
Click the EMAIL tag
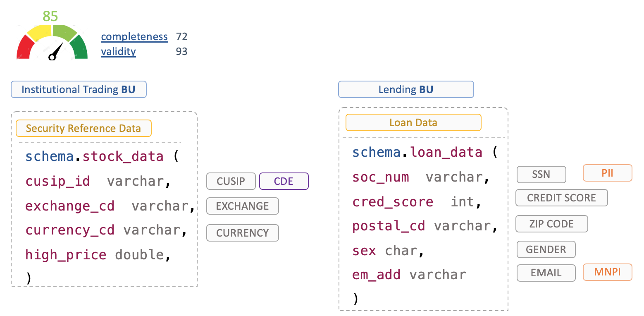tap(546, 273)
